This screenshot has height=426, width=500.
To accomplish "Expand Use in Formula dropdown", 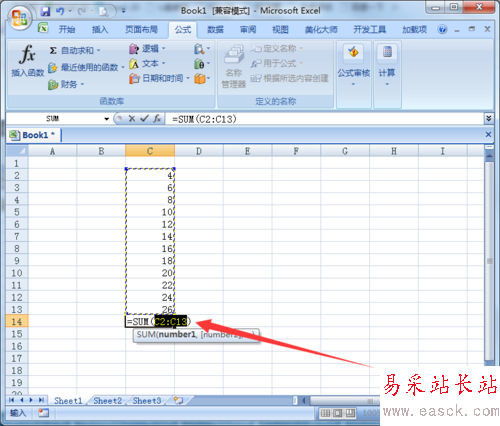I will tap(301, 63).
